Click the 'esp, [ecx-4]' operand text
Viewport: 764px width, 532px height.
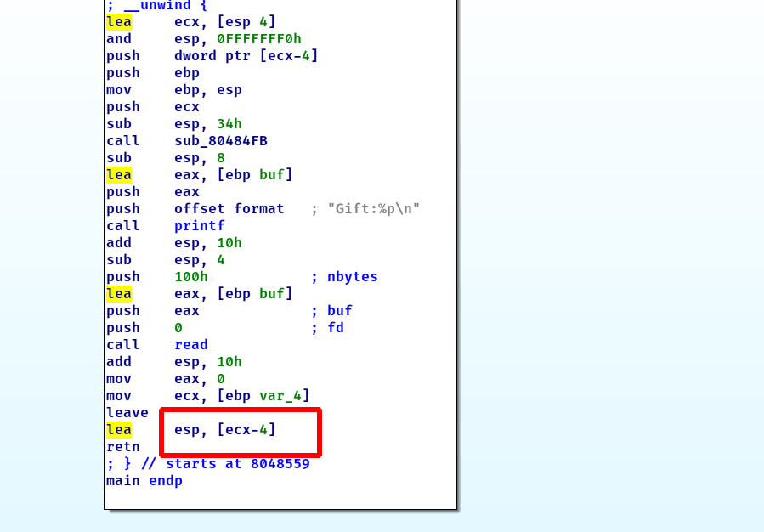pos(224,430)
